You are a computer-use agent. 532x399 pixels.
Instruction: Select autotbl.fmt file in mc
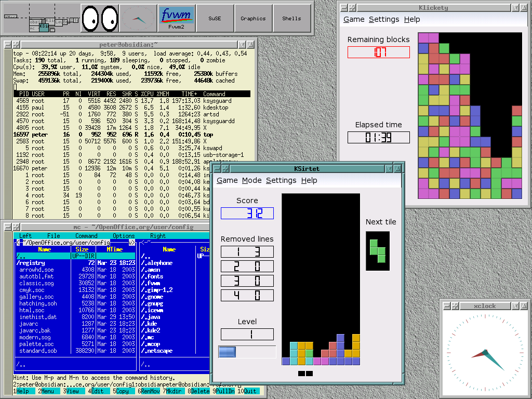[x=76, y=276]
